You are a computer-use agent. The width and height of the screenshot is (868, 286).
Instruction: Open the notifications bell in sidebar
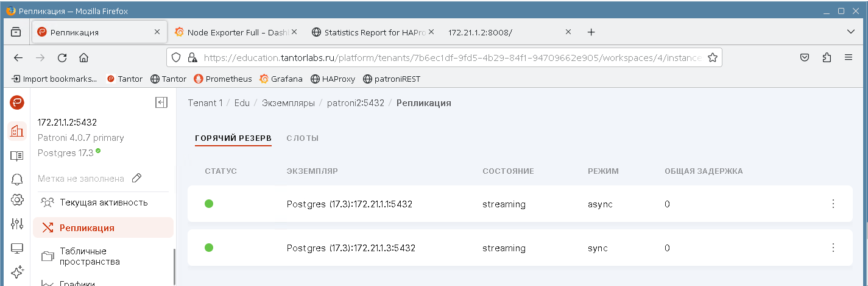[17, 179]
